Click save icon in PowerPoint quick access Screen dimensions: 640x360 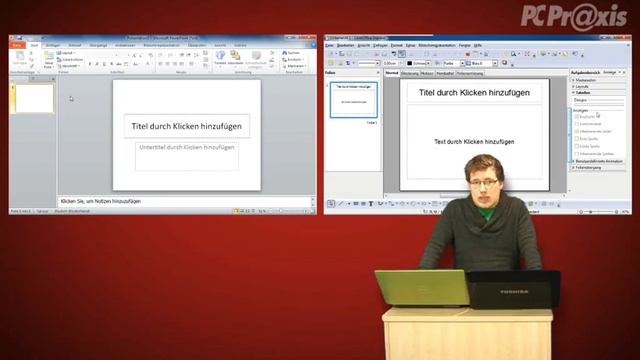tap(19, 38)
